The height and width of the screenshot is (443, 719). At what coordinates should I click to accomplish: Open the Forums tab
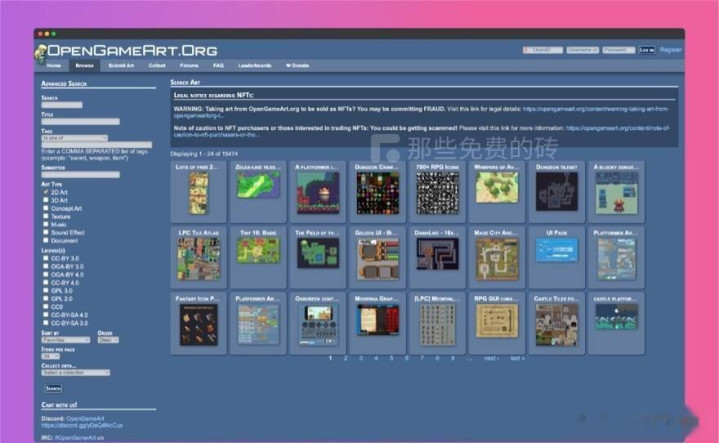[189, 66]
